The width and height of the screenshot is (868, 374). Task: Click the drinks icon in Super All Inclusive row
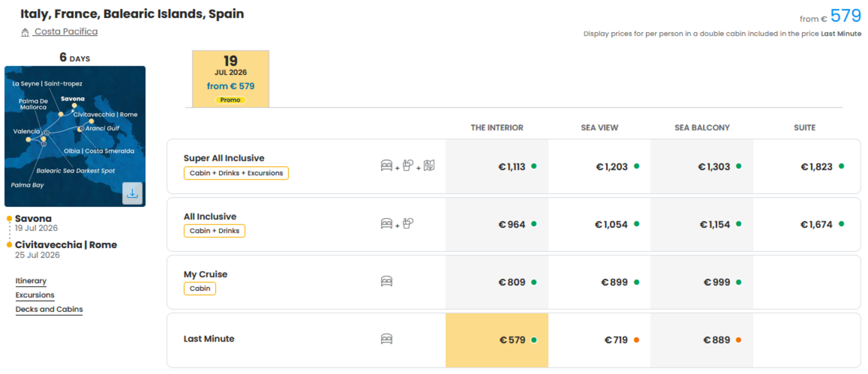click(408, 165)
